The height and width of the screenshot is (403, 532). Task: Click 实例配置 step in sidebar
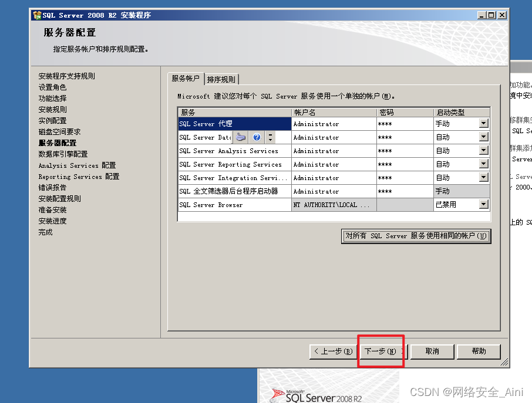(x=52, y=121)
